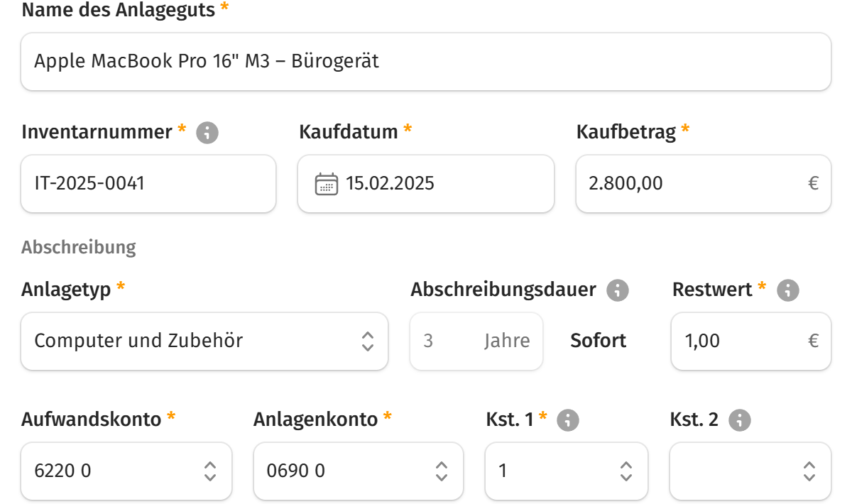Select the Restwert value 1,00
The height and width of the screenshot is (504, 852).
tap(724, 341)
